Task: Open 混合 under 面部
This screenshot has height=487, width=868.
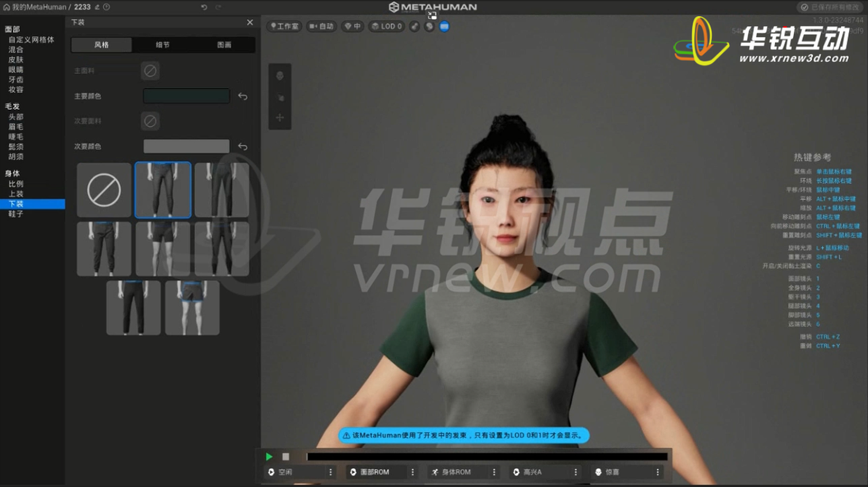Action: (x=16, y=50)
